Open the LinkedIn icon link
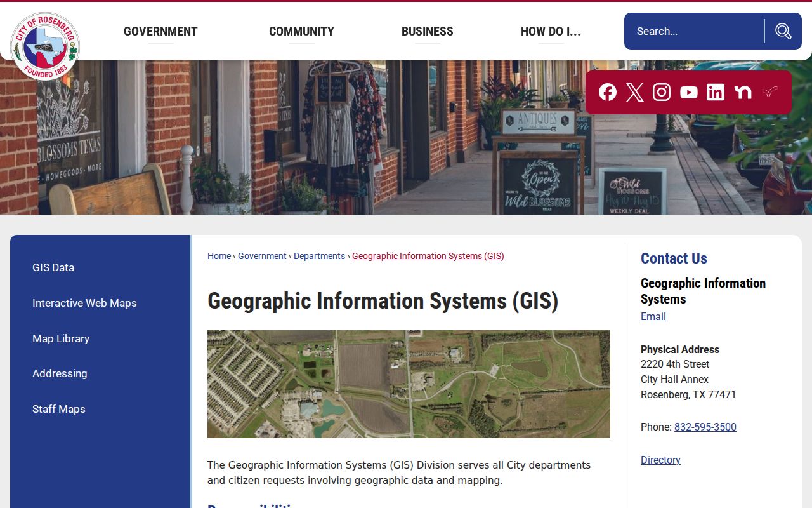This screenshot has height=508, width=812. (716, 92)
